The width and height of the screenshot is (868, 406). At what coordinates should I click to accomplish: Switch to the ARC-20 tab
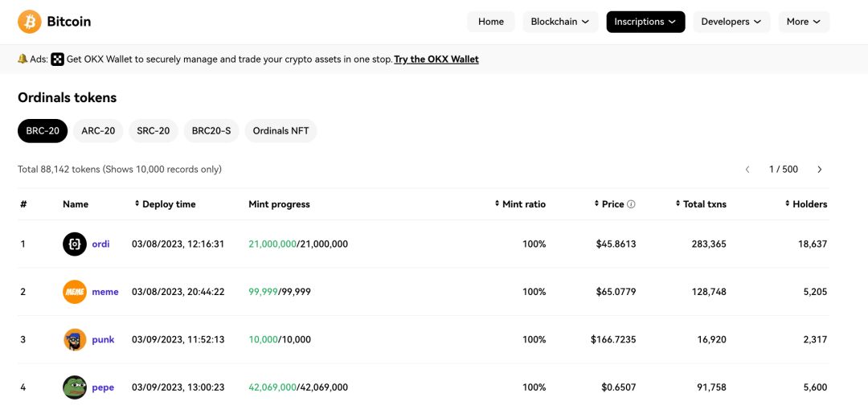pyautogui.click(x=98, y=131)
